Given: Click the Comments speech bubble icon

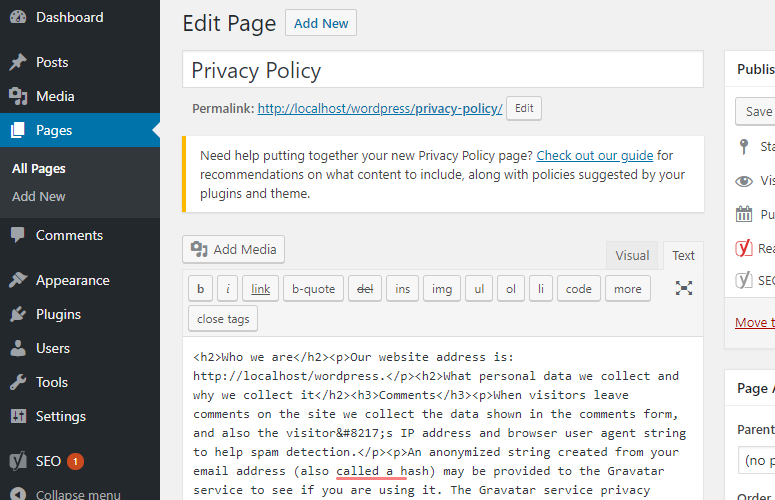Looking at the screenshot, I should 18,235.
